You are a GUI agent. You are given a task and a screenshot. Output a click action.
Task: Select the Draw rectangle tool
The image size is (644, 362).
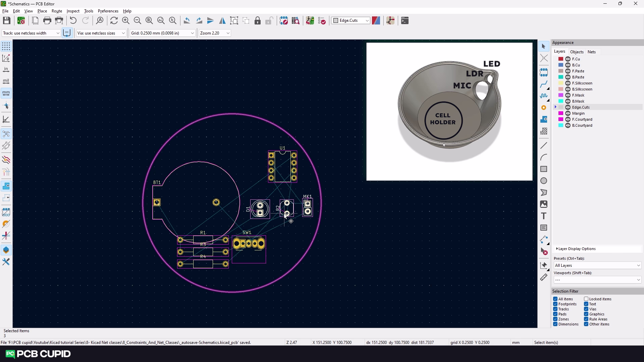pos(544,169)
